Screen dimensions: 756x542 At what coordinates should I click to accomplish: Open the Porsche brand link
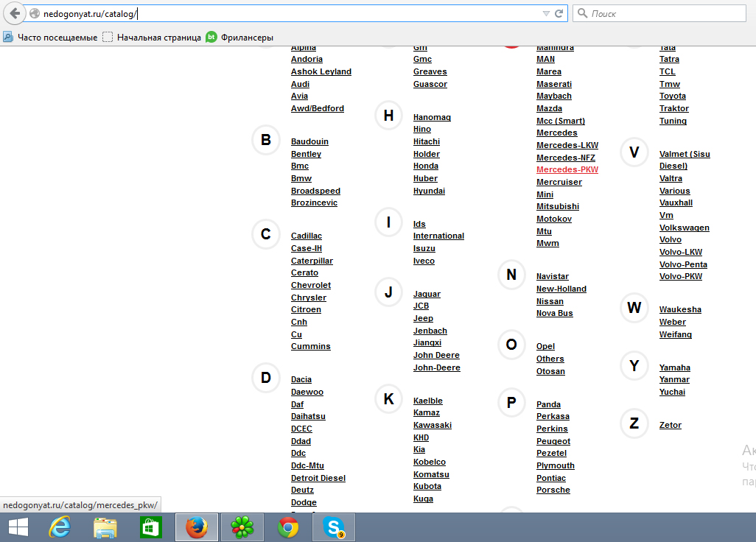(553, 490)
